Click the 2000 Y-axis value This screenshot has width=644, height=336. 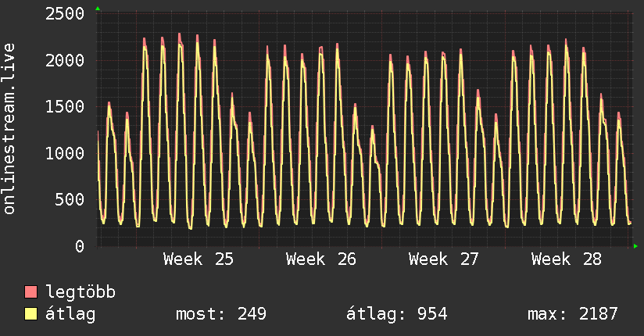65,61
